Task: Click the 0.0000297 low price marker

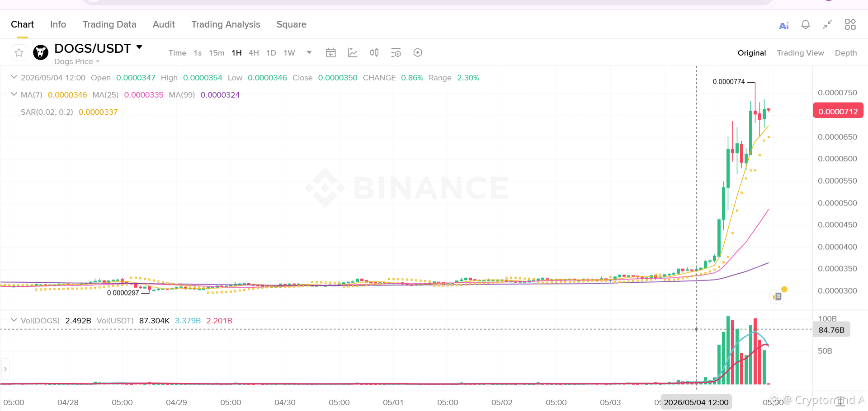Action: [123, 293]
